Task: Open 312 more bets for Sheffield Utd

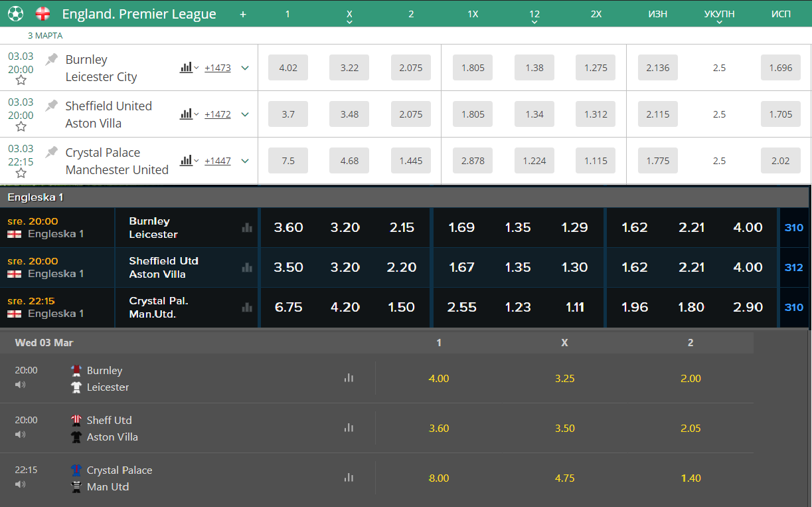Action: click(x=794, y=267)
